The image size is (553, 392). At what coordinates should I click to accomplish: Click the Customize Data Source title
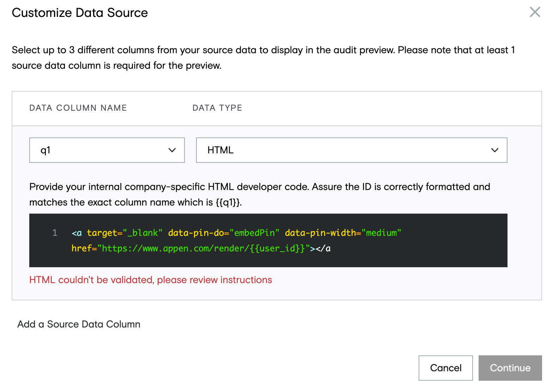point(80,13)
